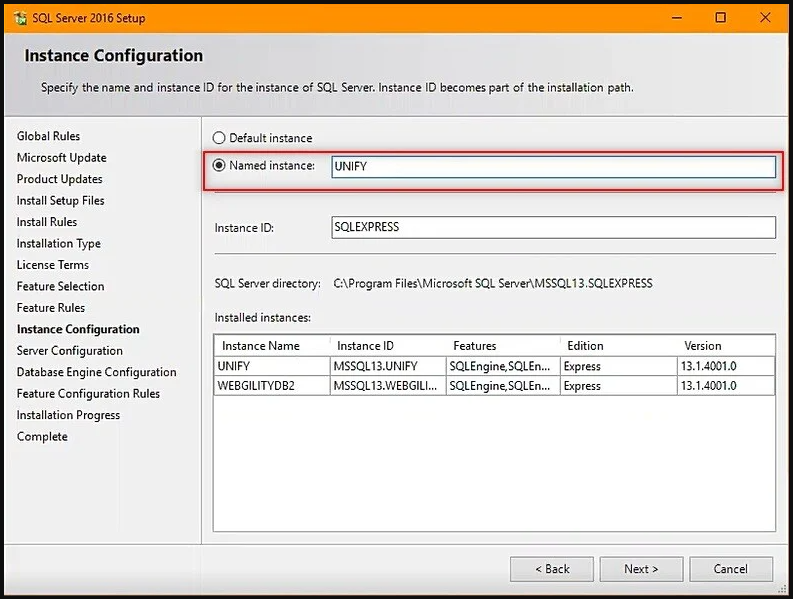Click the Instance ID text field
793x599 pixels.
[552, 228]
